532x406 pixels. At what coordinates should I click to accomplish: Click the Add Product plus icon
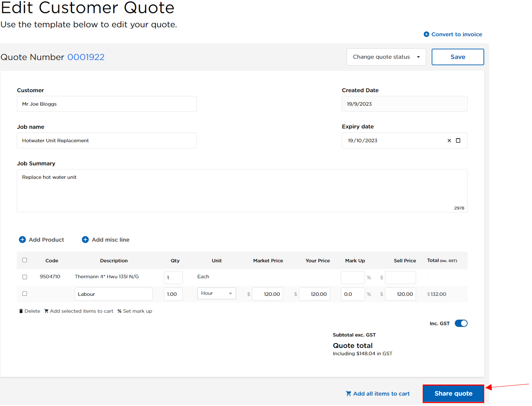coord(22,240)
